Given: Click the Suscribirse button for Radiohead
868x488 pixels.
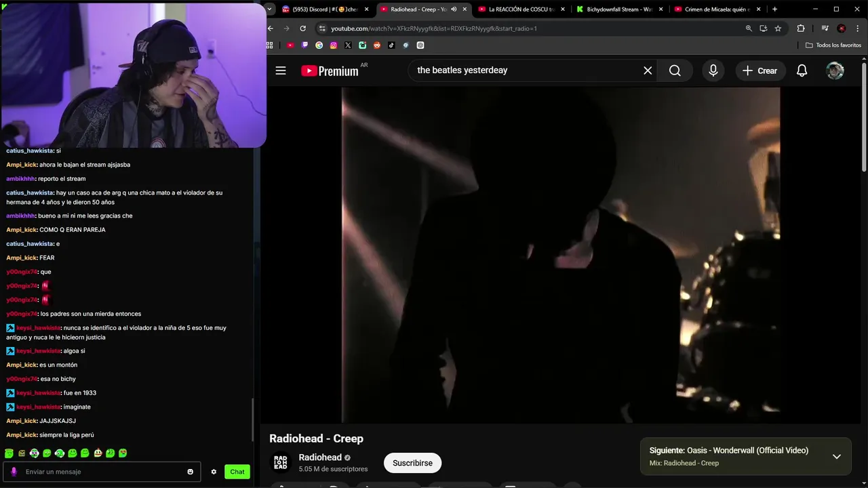Looking at the screenshot, I should [x=412, y=463].
